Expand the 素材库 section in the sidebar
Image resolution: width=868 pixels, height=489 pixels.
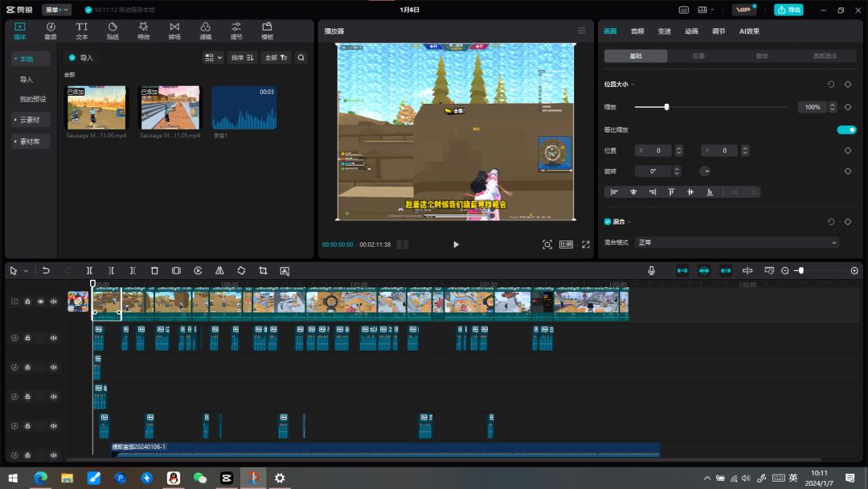(x=31, y=142)
